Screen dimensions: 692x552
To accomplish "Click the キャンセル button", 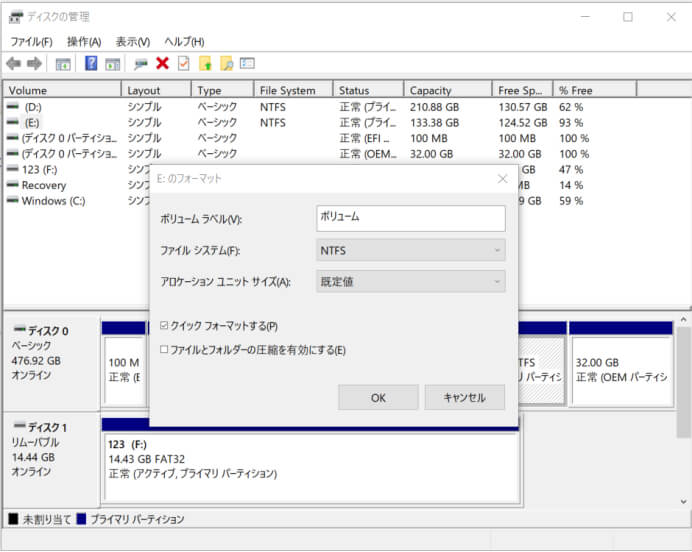I will (x=464, y=398).
